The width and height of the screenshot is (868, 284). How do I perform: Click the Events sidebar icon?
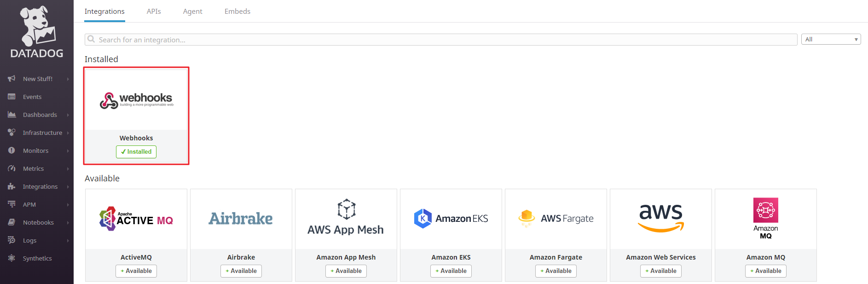(x=12, y=97)
